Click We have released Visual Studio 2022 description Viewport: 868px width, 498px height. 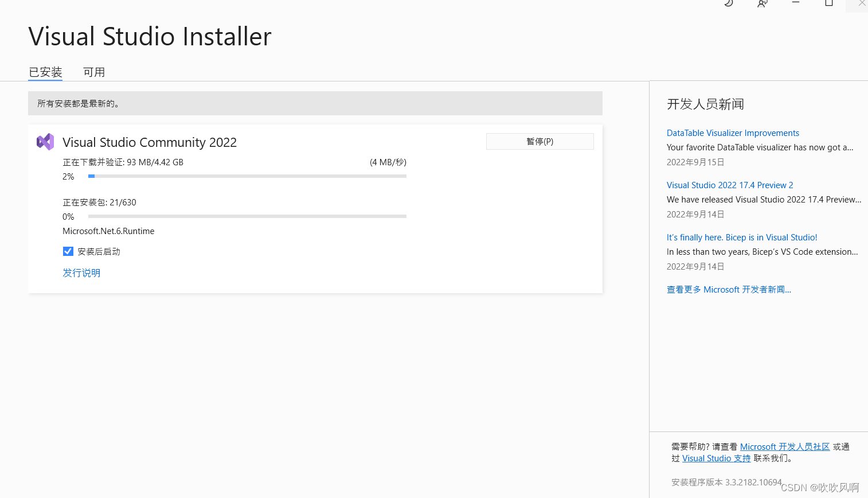point(764,200)
